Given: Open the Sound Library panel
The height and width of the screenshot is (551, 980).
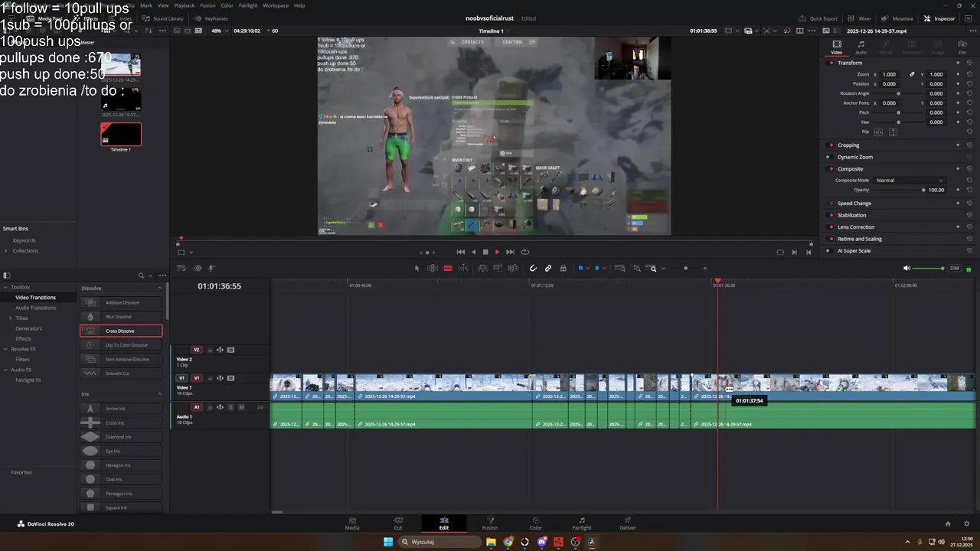Looking at the screenshot, I should pyautogui.click(x=163, y=18).
